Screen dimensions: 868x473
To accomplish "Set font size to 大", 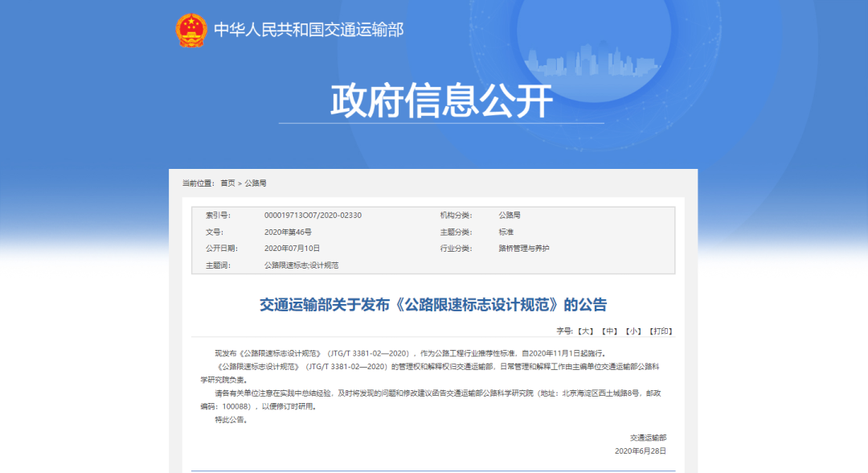I will point(587,331).
